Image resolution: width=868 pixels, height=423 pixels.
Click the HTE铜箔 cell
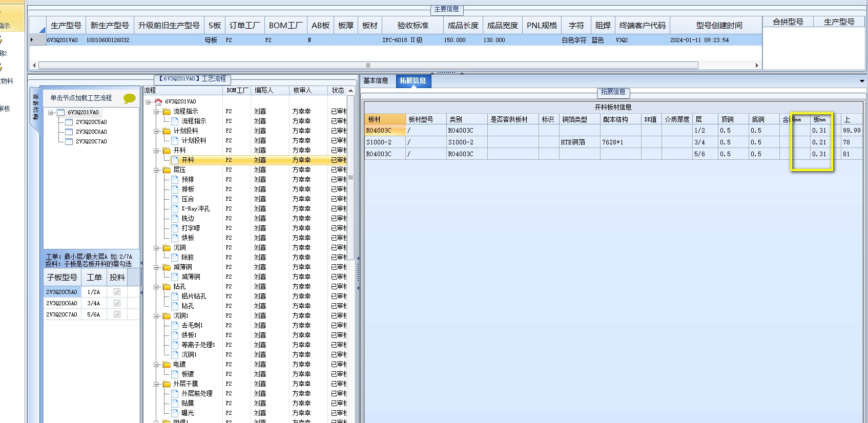(x=580, y=142)
